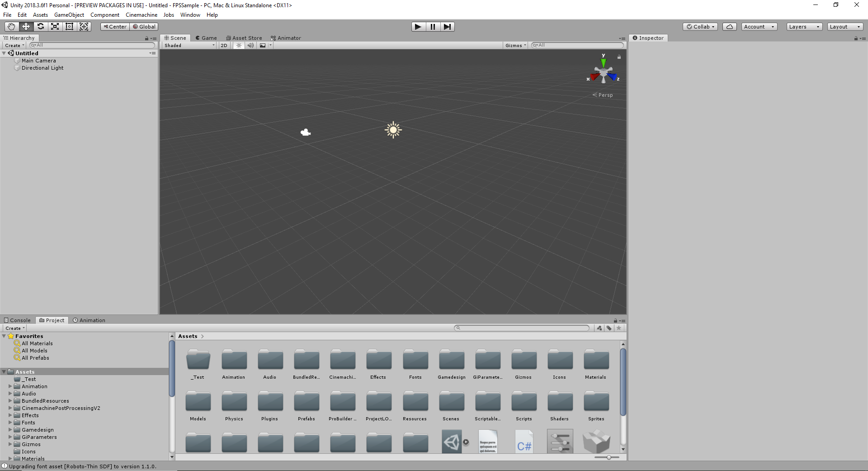
Task: Switch to the Asset Store tab
Action: coord(244,38)
